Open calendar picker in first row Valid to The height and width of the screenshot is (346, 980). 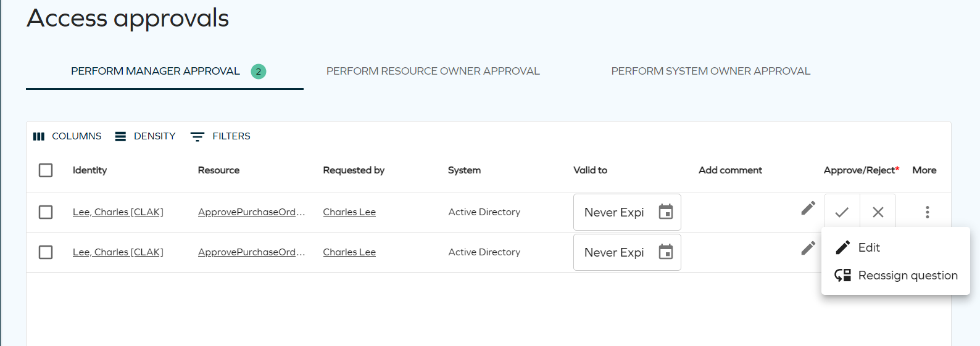pos(665,212)
